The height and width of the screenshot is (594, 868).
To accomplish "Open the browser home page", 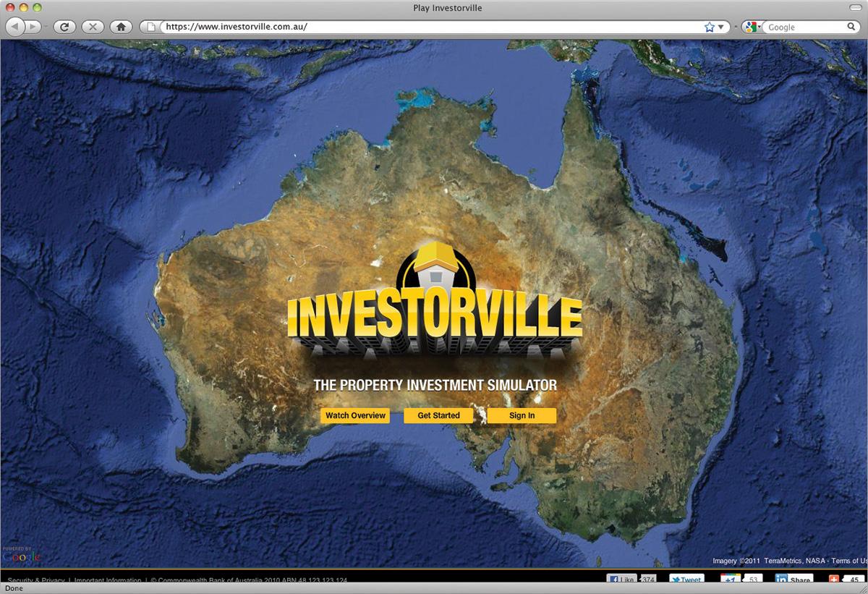I will pos(121,27).
